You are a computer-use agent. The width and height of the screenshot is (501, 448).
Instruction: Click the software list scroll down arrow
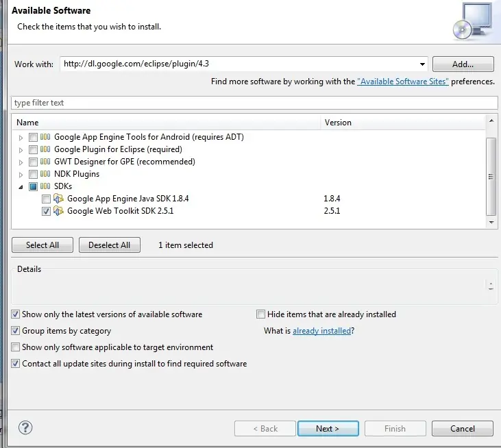(x=491, y=222)
